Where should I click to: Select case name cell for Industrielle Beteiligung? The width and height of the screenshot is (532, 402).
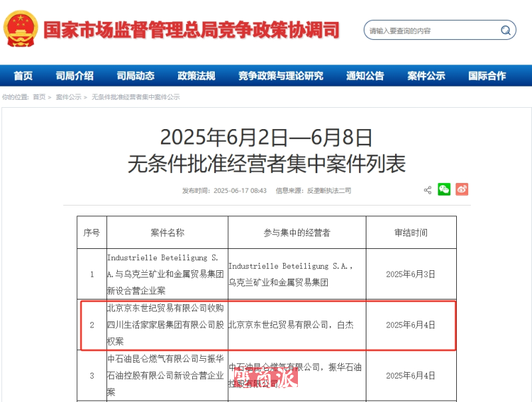168,274
